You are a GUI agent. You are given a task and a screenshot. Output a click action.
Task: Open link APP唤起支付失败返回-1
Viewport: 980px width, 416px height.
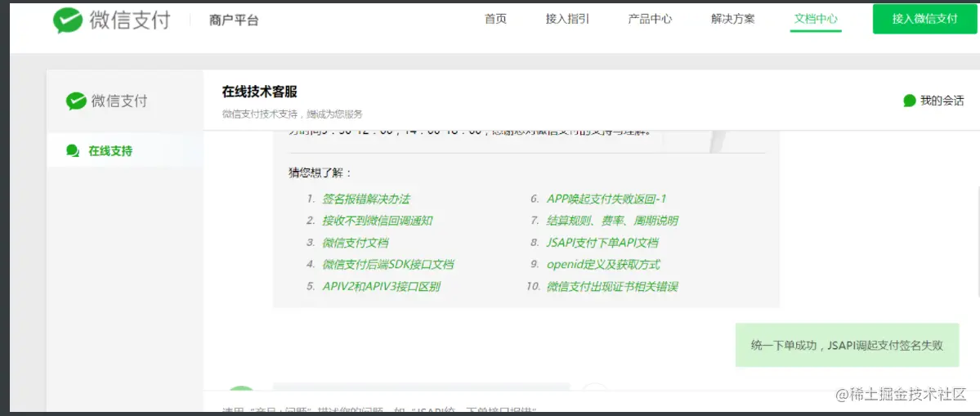pos(606,199)
